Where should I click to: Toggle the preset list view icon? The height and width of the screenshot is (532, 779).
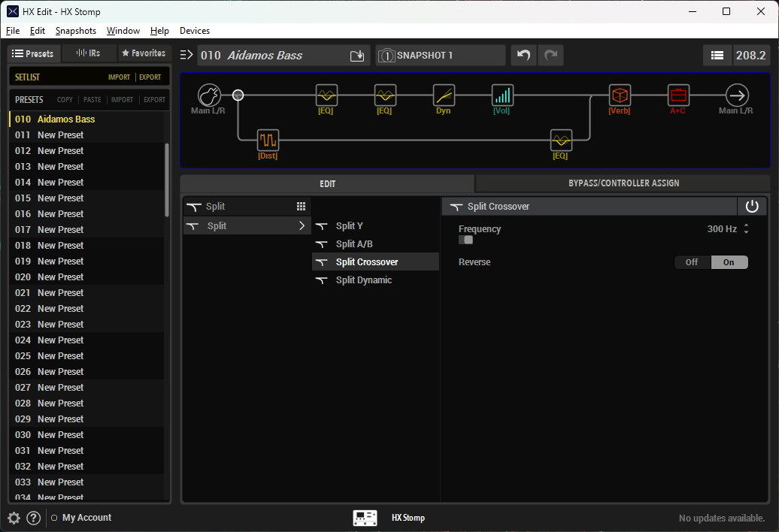tap(717, 55)
